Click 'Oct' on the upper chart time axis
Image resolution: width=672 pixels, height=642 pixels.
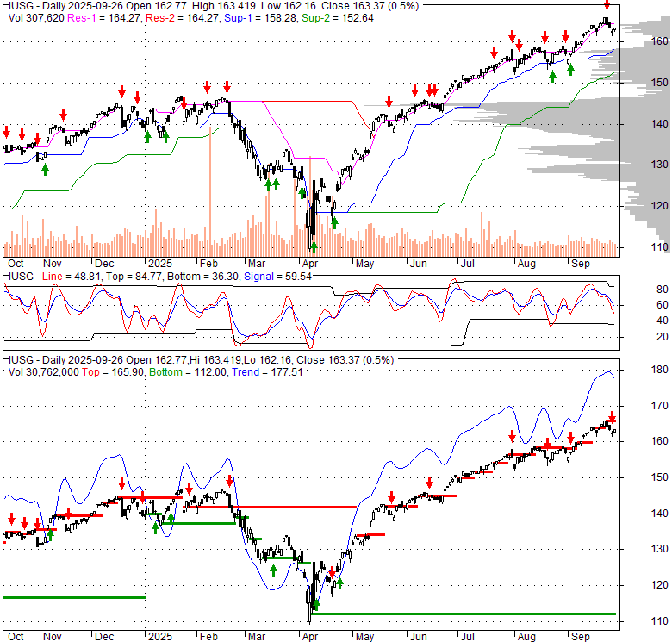[16, 264]
